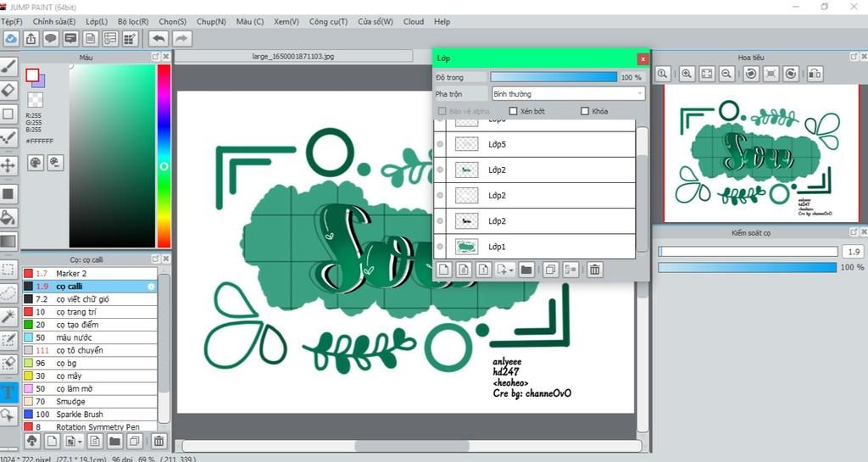Select the Smudge brush
The width and height of the screenshot is (868, 462).
pos(90,402)
